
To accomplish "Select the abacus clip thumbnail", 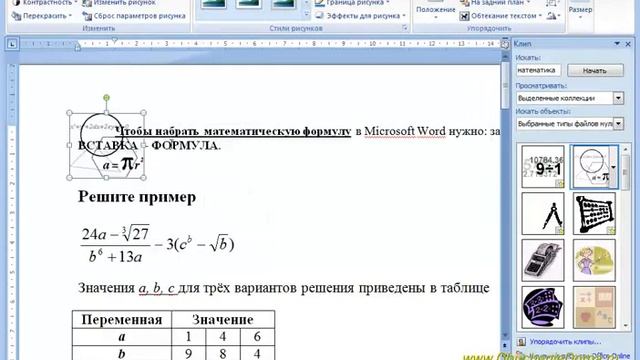I will [x=594, y=213].
